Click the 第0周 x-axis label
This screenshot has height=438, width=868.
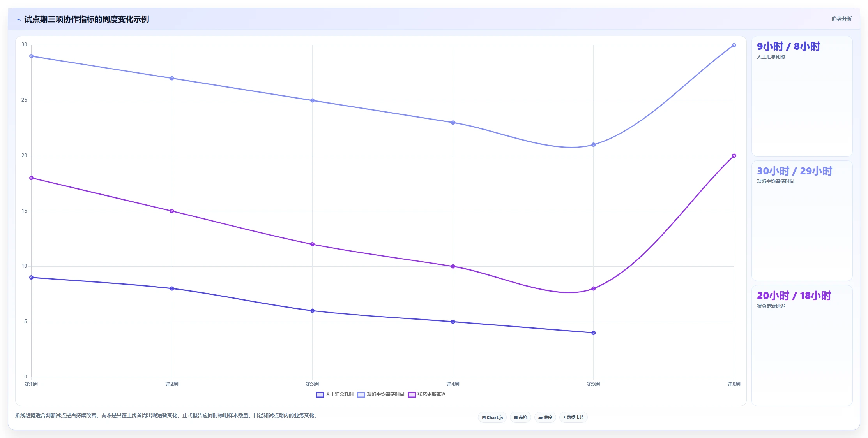point(734,384)
